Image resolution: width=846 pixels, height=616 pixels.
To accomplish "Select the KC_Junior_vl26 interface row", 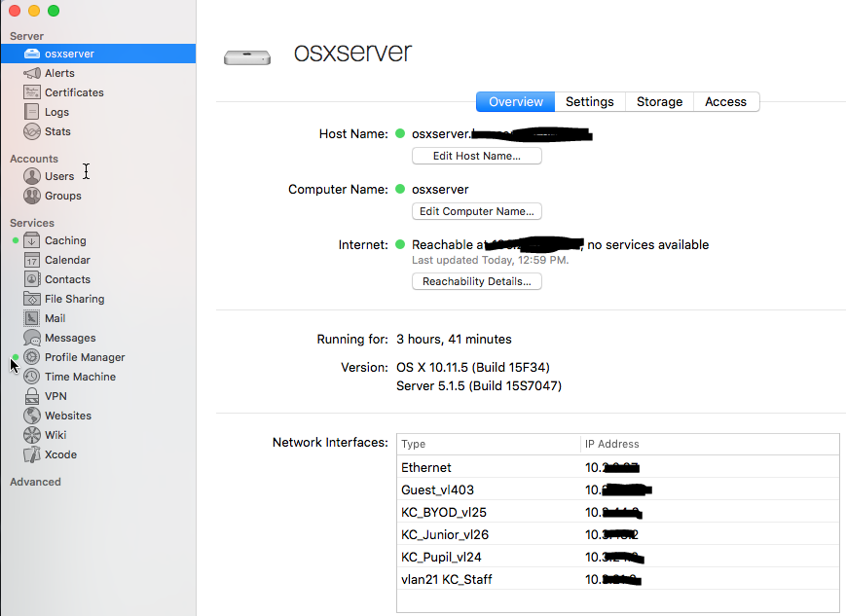I will (618, 534).
